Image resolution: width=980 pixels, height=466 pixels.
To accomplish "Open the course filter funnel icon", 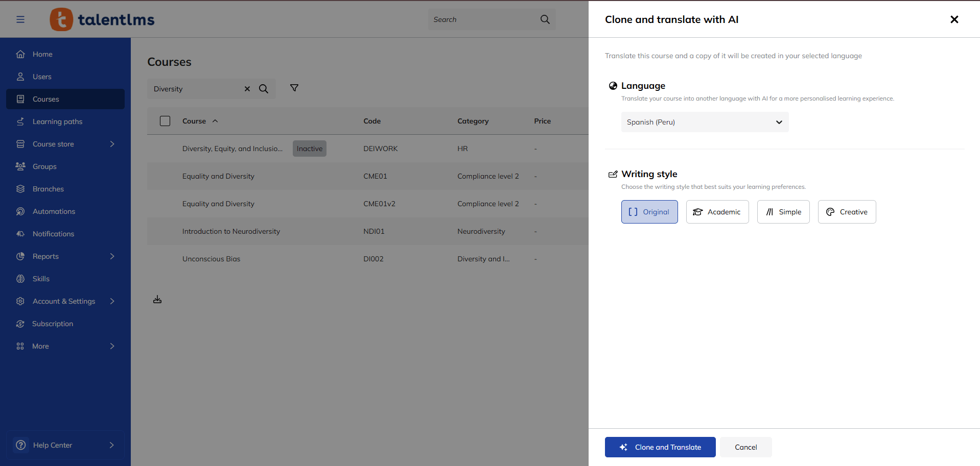I will click(x=294, y=88).
